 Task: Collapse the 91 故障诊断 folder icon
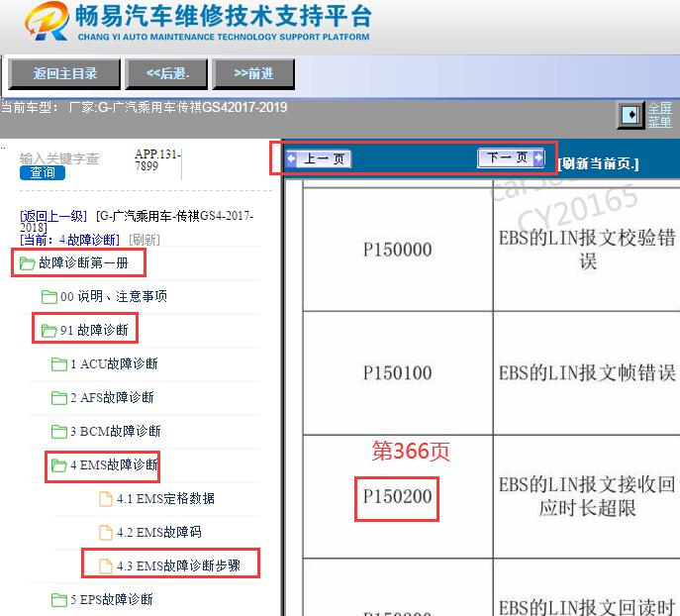[x=49, y=331]
